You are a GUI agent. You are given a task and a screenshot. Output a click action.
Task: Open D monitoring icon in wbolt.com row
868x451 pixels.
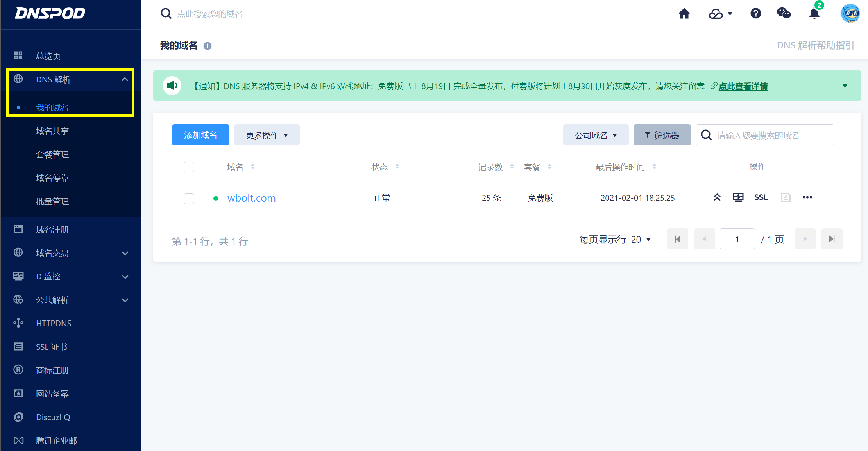tap(738, 197)
